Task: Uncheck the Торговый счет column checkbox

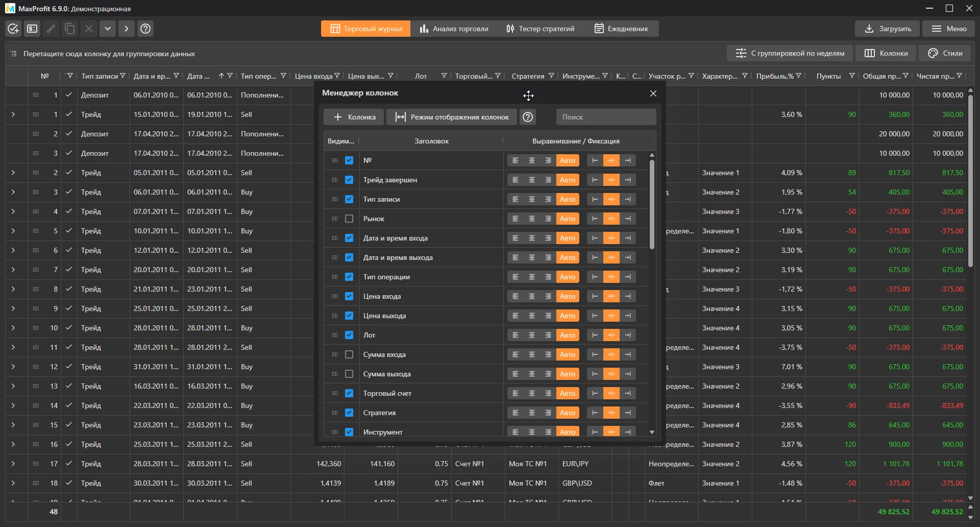Action: [x=349, y=393]
